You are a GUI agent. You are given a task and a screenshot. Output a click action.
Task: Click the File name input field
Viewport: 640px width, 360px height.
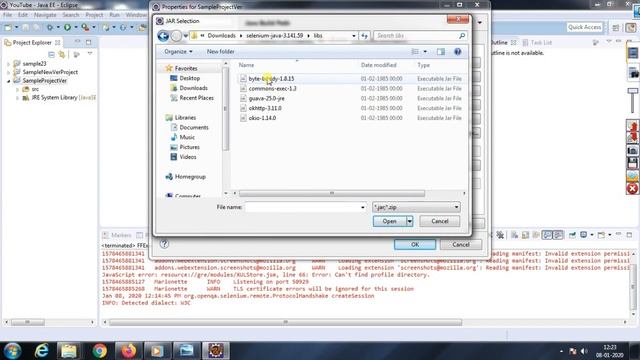click(305, 207)
